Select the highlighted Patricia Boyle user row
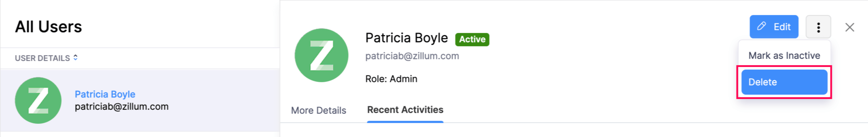Screen dimensions: 868x137 140,100
